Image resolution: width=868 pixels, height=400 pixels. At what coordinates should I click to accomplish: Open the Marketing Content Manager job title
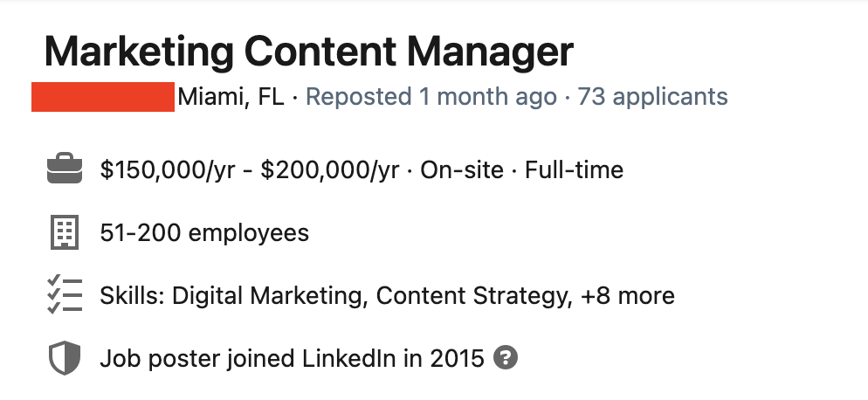click(x=308, y=52)
